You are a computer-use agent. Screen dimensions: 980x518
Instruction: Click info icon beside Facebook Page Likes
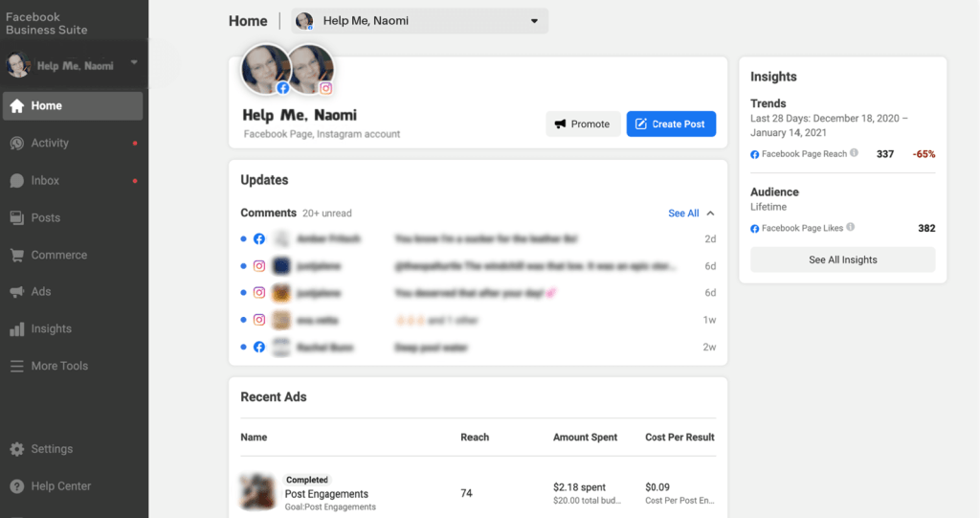click(851, 228)
